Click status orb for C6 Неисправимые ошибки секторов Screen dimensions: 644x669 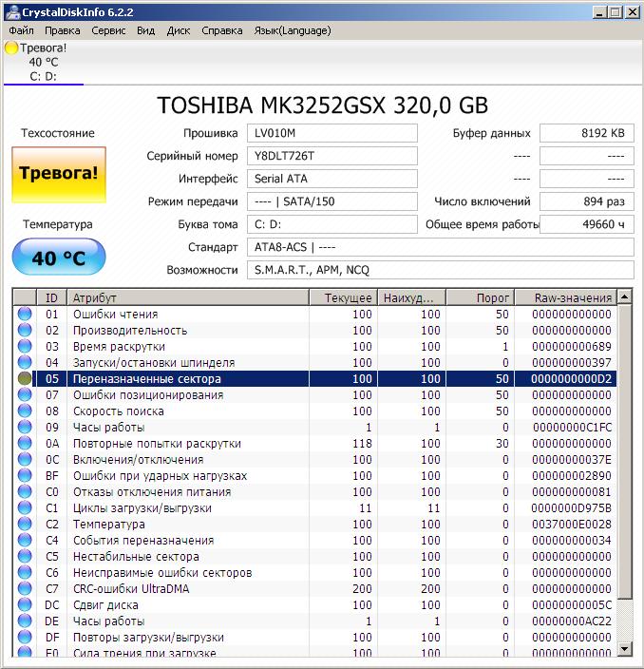coord(25,573)
